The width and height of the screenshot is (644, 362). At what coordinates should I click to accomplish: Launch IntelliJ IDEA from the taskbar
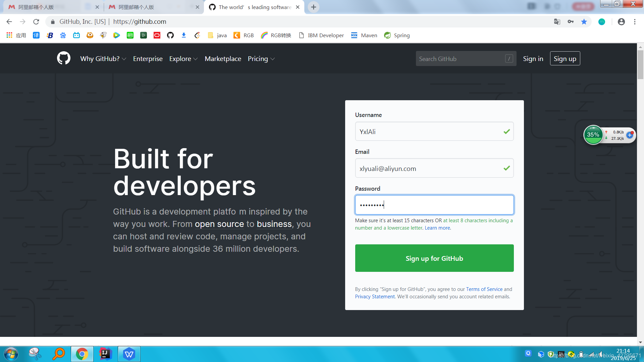pyautogui.click(x=105, y=354)
